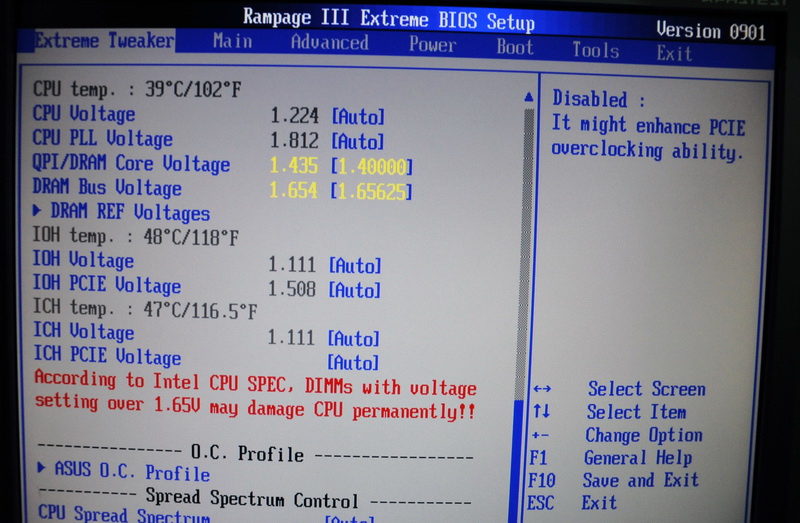Click the Version 0901 label

pos(711,31)
